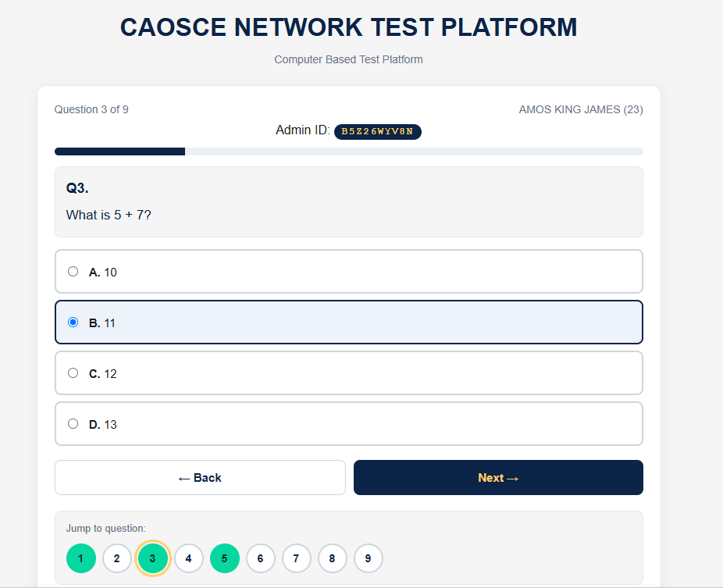Jump to question 8
This screenshot has height=588, width=723.
click(332, 558)
